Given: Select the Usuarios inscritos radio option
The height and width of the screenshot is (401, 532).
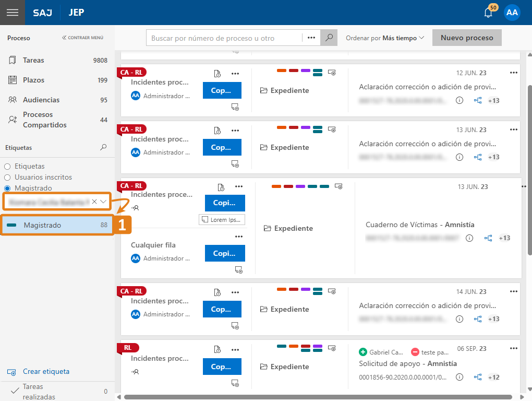Looking at the screenshot, I should pos(7,178).
